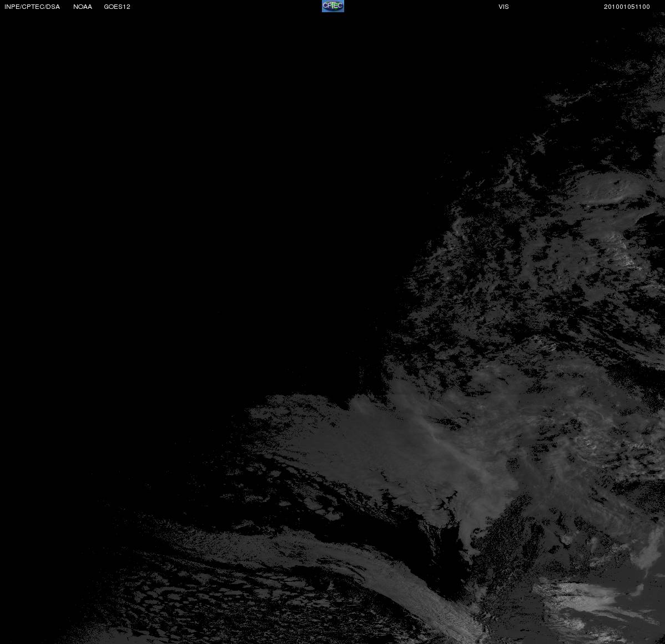Click the 201001051100 timestamp
The height and width of the screenshot is (644, 665).
(627, 7)
